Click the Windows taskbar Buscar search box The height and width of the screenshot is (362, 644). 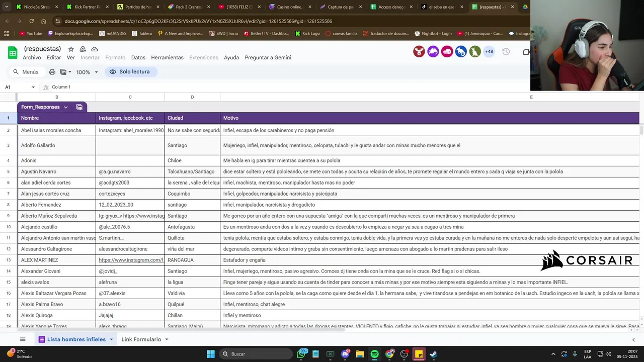[256, 354]
